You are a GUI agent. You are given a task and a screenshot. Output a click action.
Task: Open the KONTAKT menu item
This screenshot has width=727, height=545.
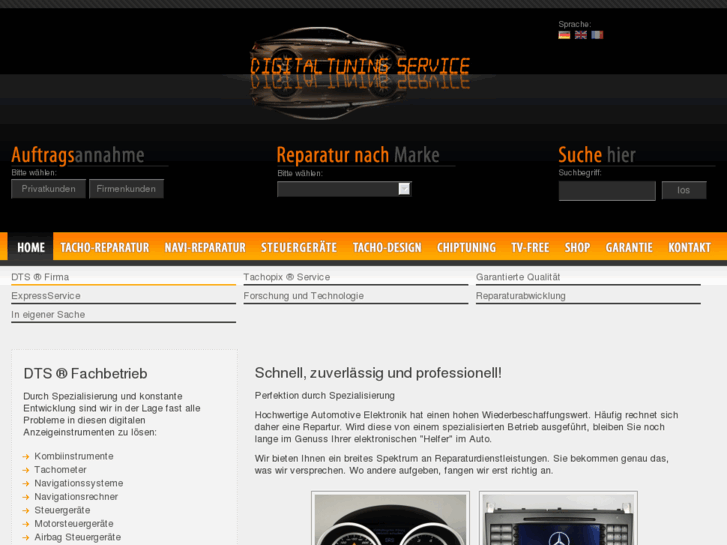(689, 247)
